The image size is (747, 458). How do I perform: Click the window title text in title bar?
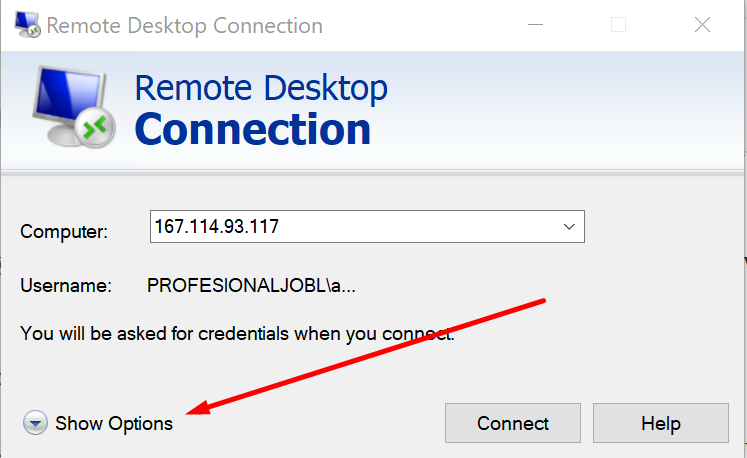point(185,26)
